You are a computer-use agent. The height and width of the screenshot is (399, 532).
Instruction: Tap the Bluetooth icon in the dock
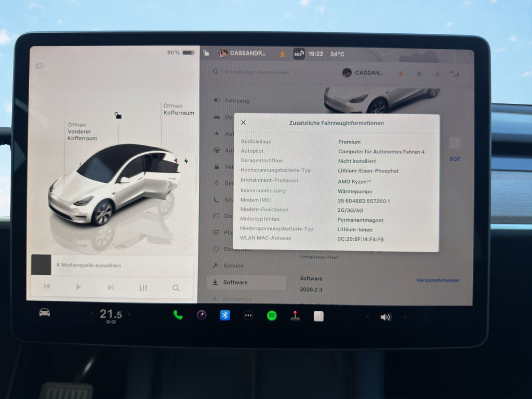point(225,315)
